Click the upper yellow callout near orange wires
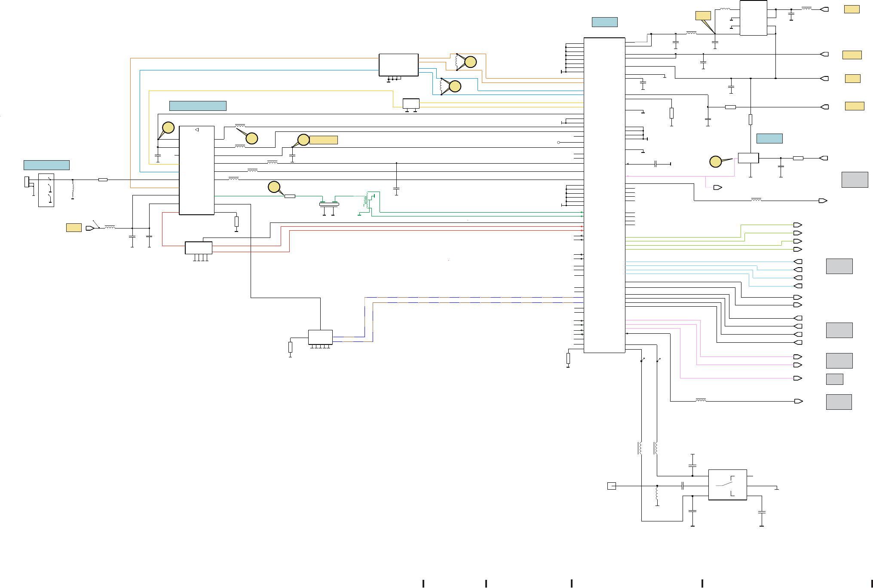 471,62
